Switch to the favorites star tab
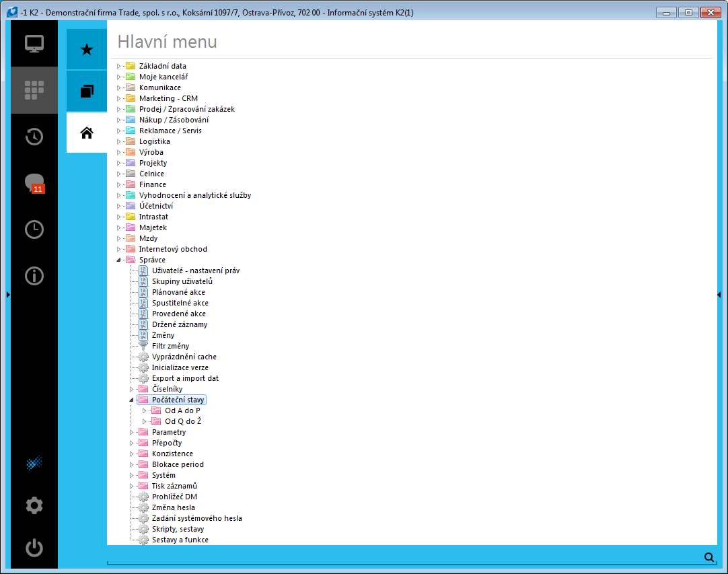Screen dimensions: 728x574 click(x=87, y=49)
